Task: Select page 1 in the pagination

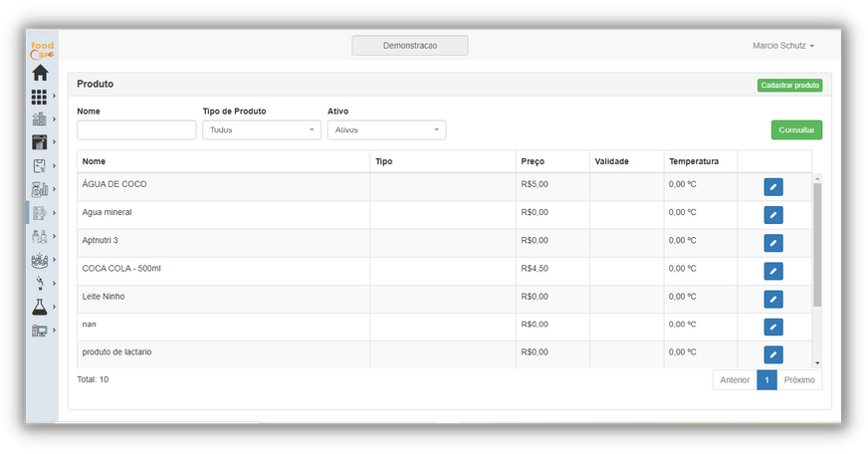Action: tap(766, 379)
